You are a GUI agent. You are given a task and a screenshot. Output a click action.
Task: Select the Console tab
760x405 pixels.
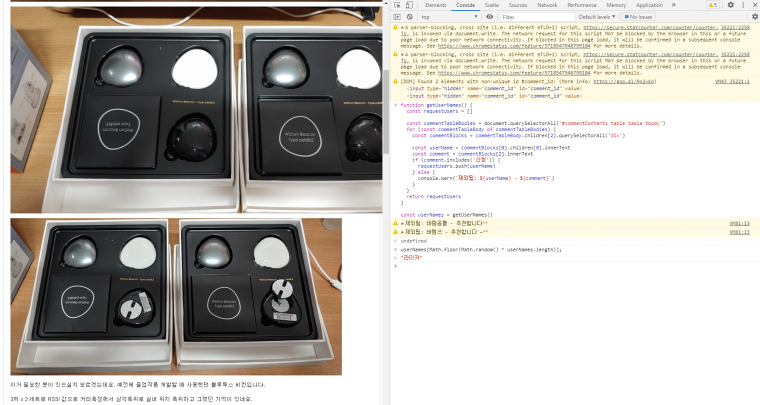point(465,5)
